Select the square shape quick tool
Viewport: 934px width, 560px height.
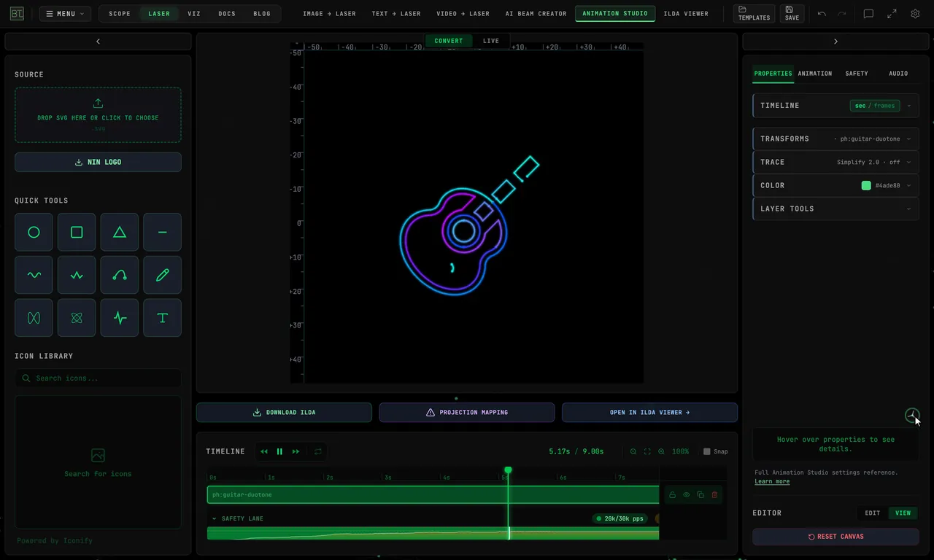click(x=77, y=233)
